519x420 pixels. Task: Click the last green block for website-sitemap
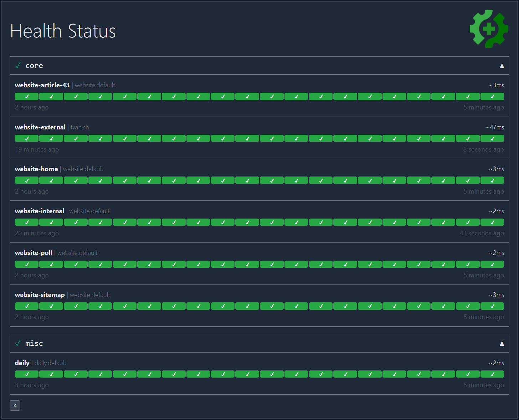coord(492,306)
